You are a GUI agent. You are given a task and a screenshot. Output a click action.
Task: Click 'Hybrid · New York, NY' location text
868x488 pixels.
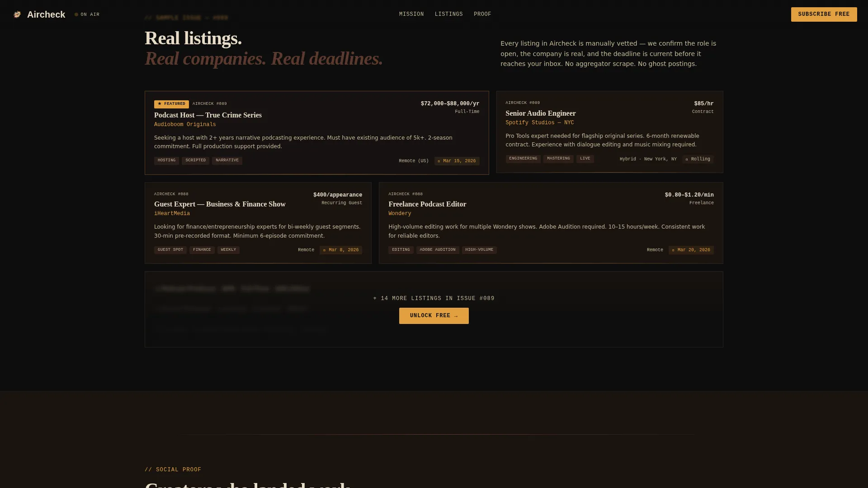coord(648,160)
